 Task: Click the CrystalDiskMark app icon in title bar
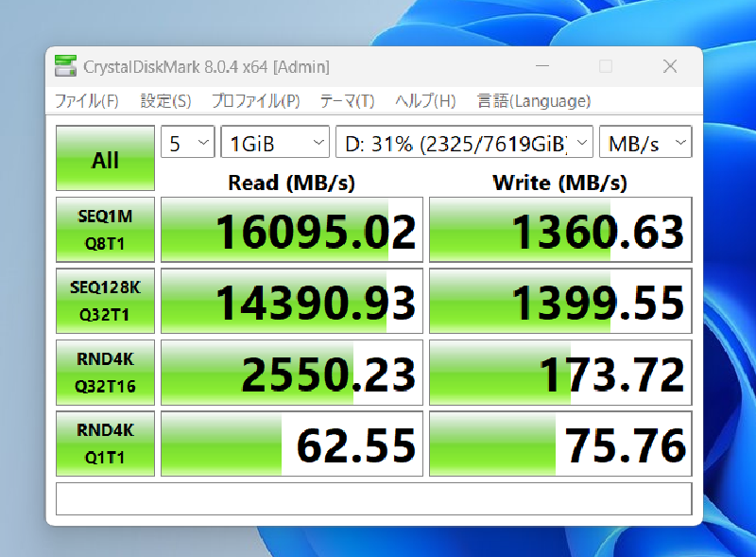coord(65,66)
